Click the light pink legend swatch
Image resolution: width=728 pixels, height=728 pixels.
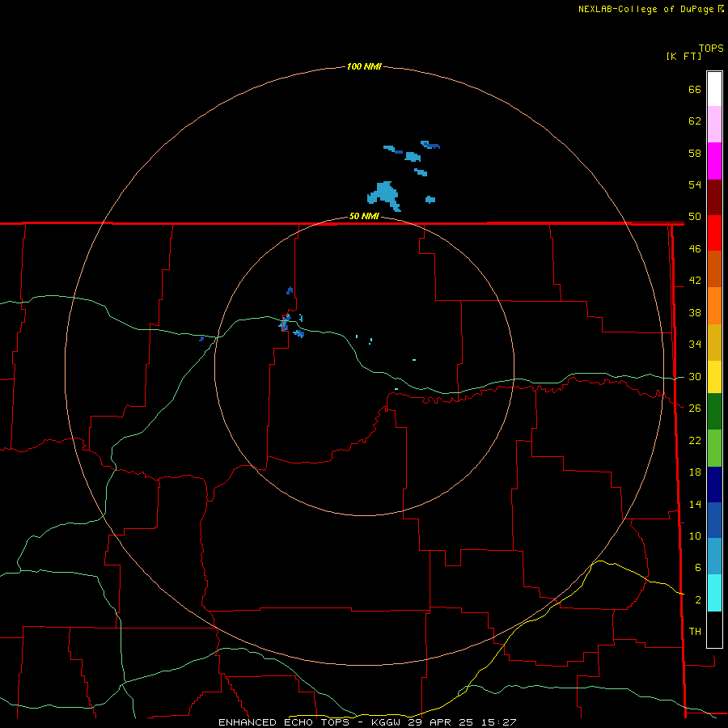714,124
